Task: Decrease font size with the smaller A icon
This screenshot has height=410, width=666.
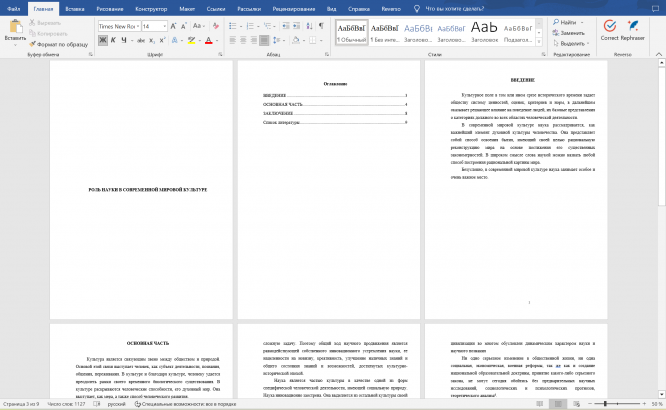Action: [183, 26]
